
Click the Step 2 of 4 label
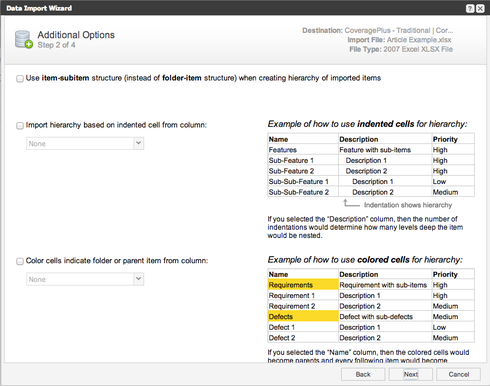(x=56, y=45)
